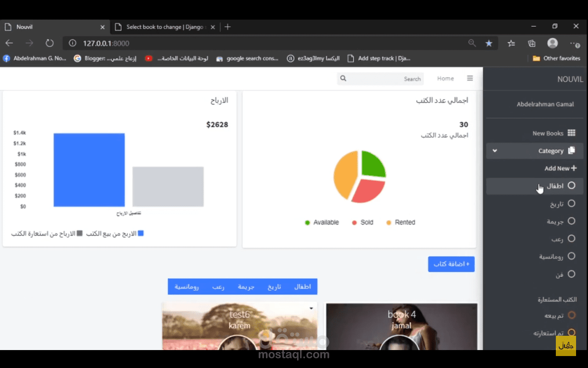
Task: Click the NOUVIL brand title
Action: click(x=570, y=79)
